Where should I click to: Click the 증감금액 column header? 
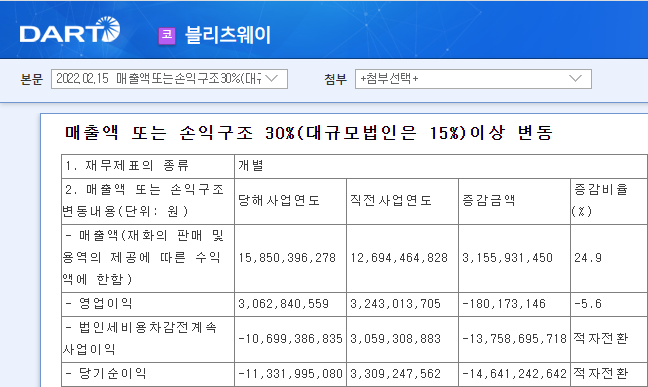tap(515, 201)
